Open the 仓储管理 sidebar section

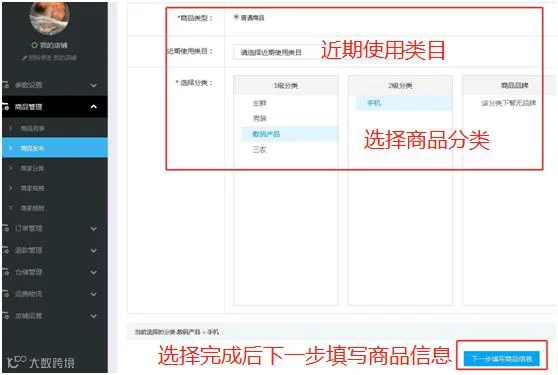pos(55,272)
